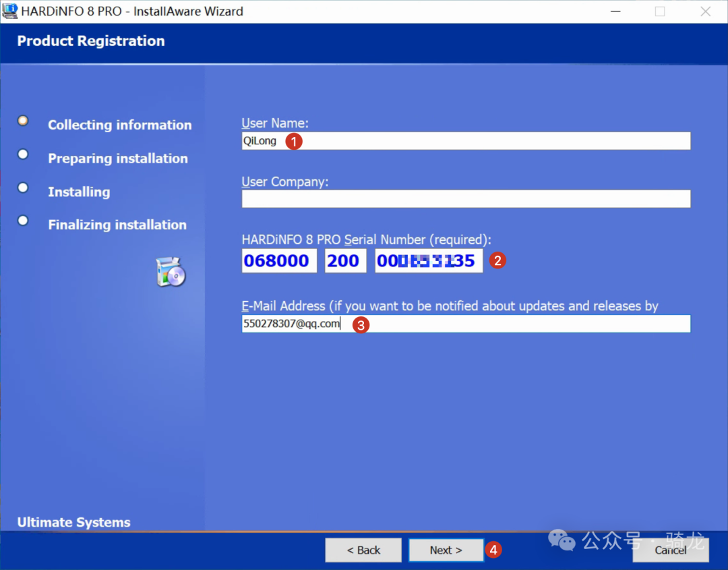Click the third serial number box

tap(429, 260)
